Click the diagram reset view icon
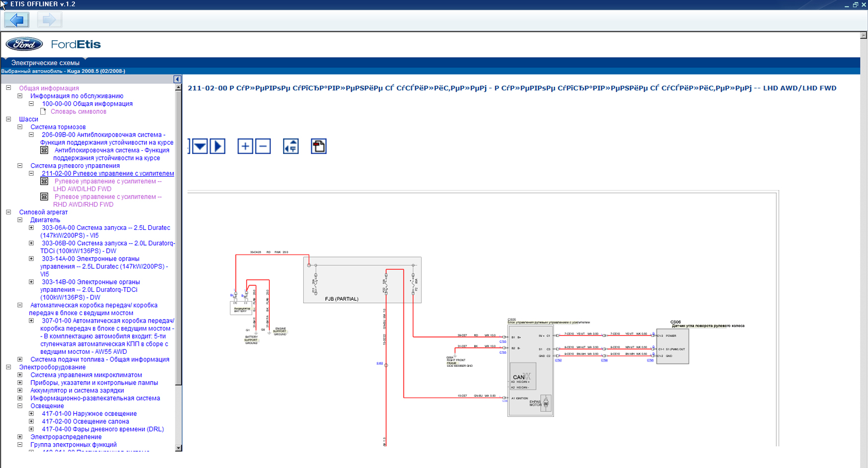Viewport: 868px width, 468px height. tap(291, 146)
